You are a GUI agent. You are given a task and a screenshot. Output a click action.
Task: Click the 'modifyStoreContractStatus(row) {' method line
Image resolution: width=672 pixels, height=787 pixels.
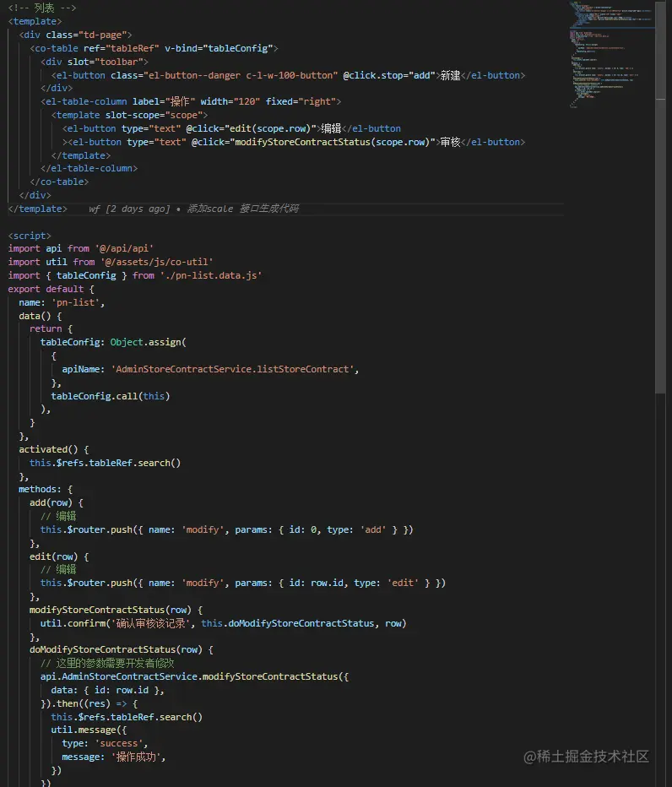pyautogui.click(x=116, y=611)
